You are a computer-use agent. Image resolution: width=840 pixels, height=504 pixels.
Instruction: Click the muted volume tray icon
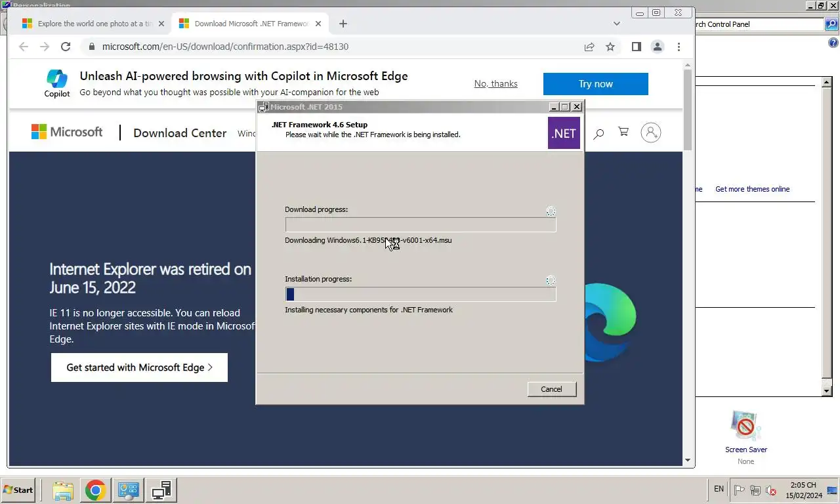771,490
